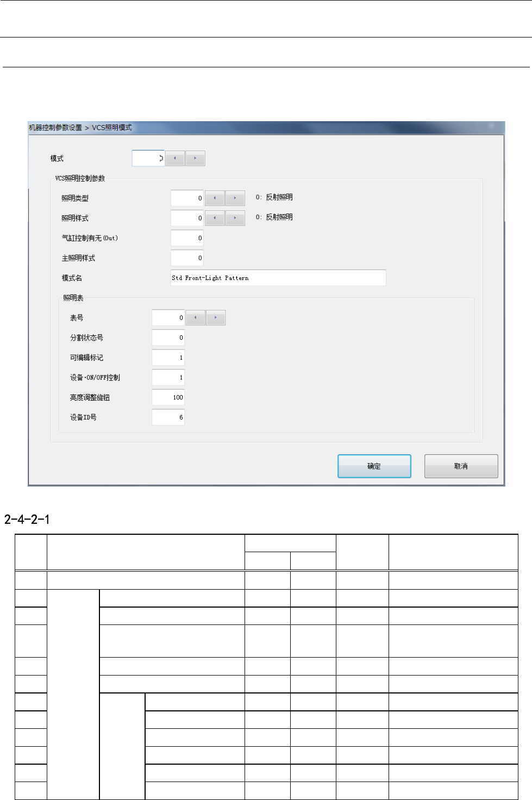
Task: Click the 可编辑标记 value field
Action: click(168, 358)
